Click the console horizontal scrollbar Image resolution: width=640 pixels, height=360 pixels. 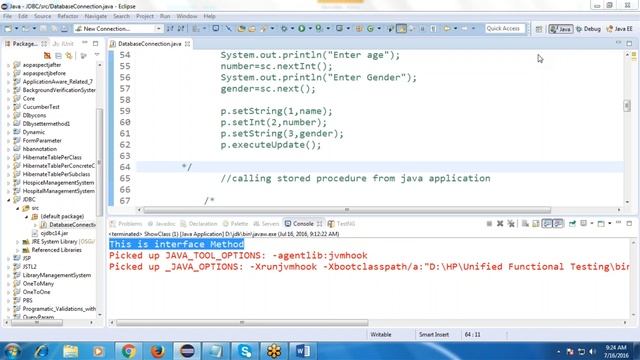point(242,323)
